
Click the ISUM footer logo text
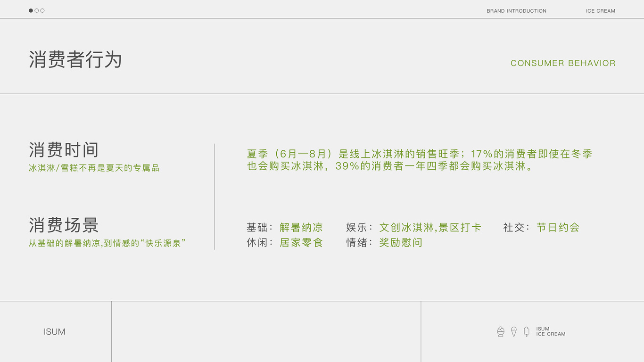coord(55,332)
